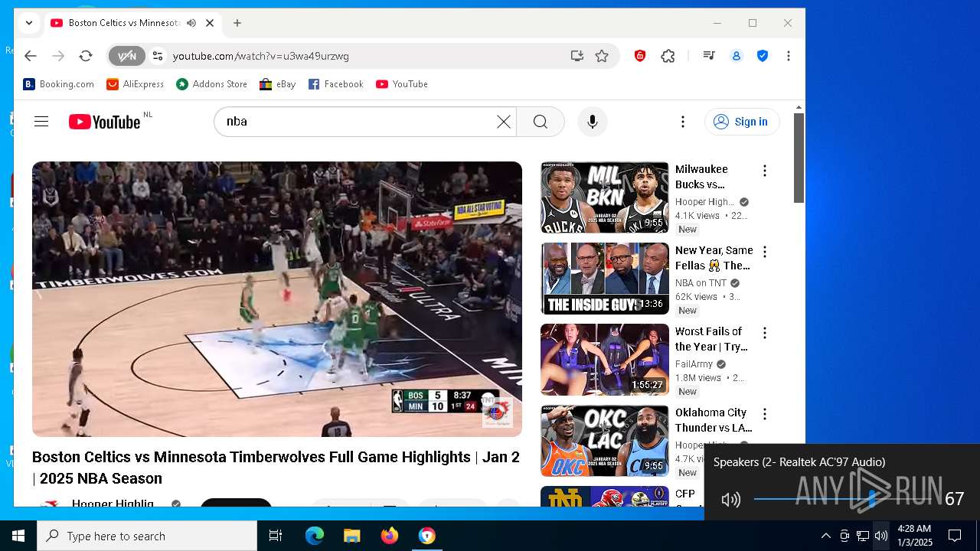This screenshot has width=980, height=551.
Task: Open YouTube bookmark
Action: click(x=402, y=84)
